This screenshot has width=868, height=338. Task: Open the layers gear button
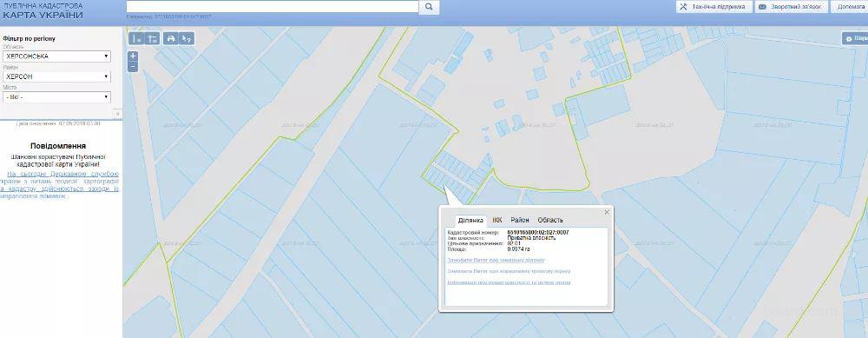[855, 38]
